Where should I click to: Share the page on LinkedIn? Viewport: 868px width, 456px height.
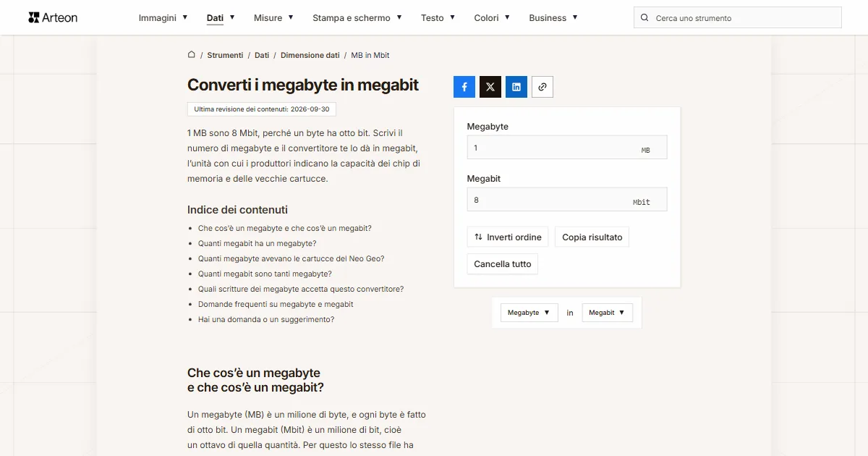(516, 87)
